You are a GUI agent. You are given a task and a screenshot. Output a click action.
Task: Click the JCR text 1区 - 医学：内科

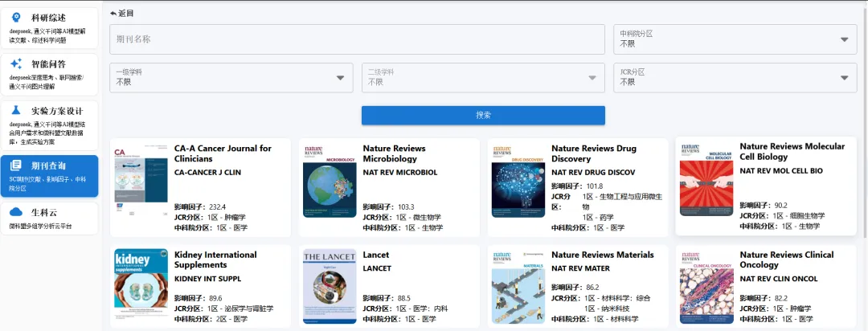[422, 309]
